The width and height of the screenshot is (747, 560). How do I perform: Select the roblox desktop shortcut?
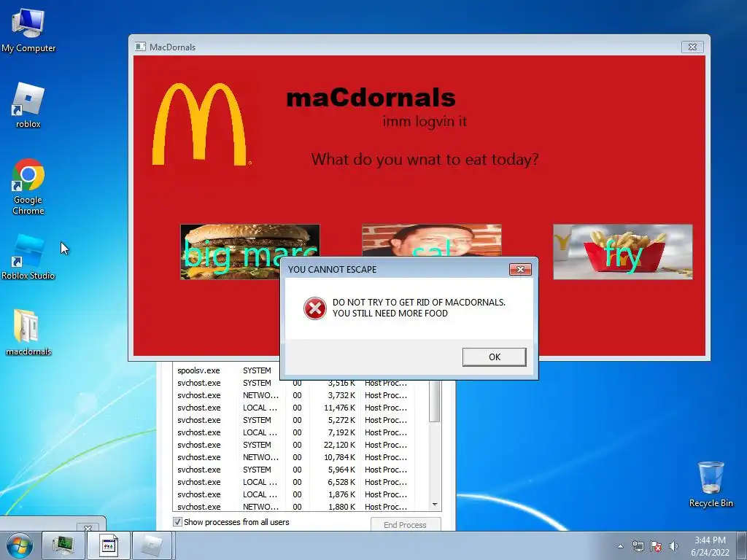(28, 105)
